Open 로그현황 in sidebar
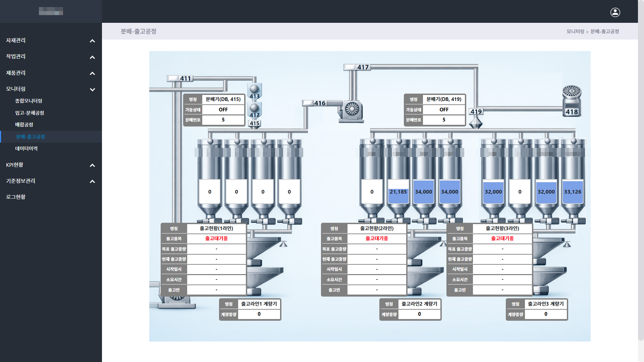This screenshot has width=644, height=362. pos(16,197)
